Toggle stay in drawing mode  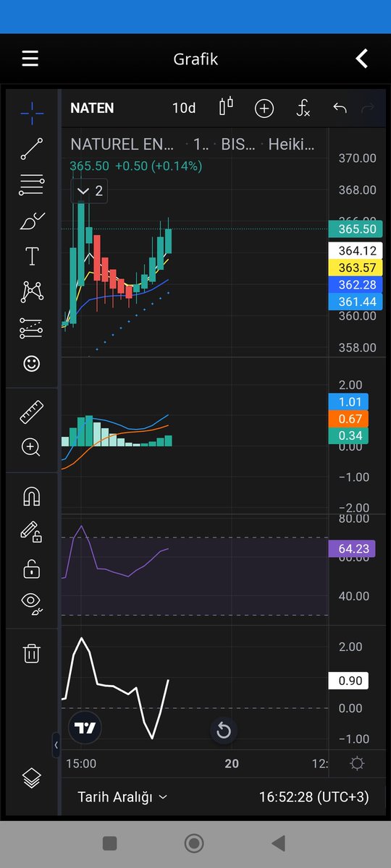point(31,533)
